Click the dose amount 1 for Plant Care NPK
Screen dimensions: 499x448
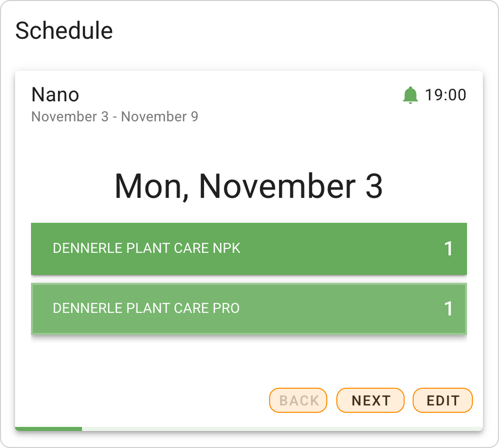tap(448, 249)
